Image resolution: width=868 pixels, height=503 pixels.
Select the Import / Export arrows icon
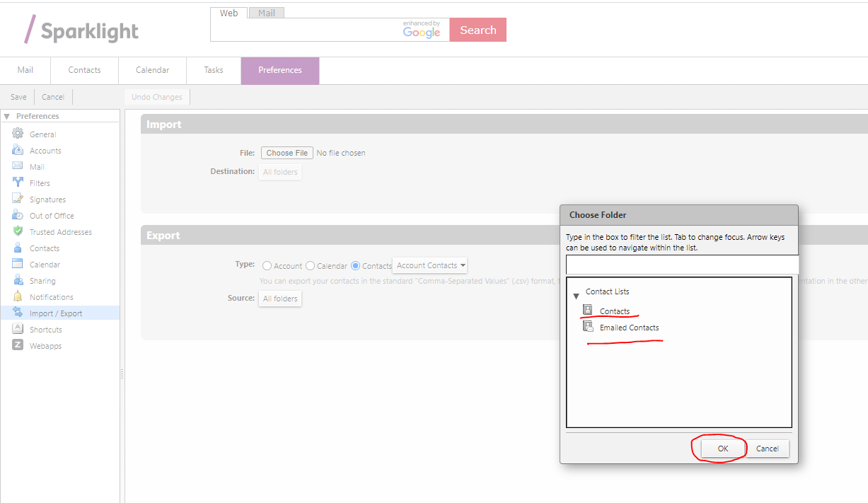click(x=18, y=313)
